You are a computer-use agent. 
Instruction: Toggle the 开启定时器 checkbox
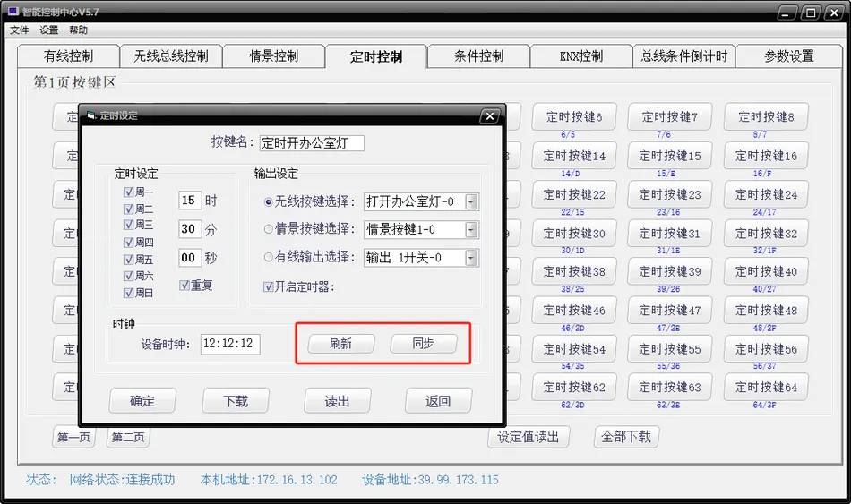tap(268, 286)
